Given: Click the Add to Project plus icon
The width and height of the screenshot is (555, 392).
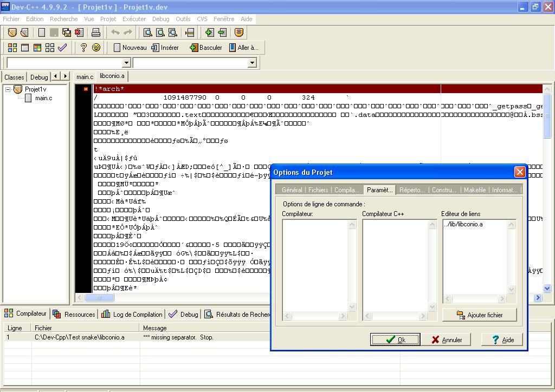Looking at the screenshot, I should coord(210,32).
